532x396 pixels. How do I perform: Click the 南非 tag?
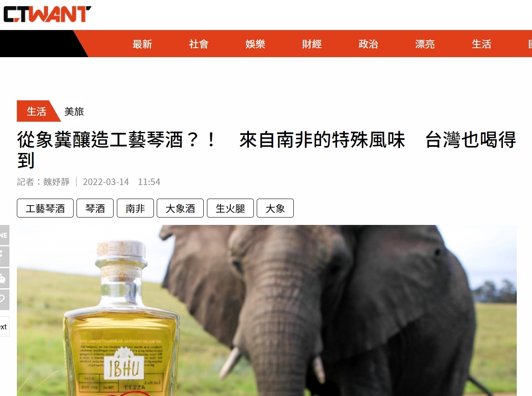coord(135,208)
